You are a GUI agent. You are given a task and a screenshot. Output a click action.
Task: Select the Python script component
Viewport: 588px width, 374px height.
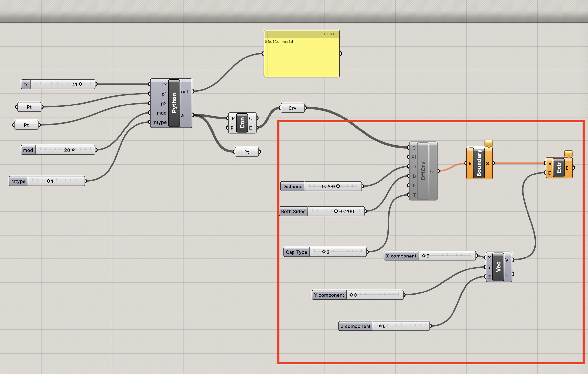click(x=174, y=103)
